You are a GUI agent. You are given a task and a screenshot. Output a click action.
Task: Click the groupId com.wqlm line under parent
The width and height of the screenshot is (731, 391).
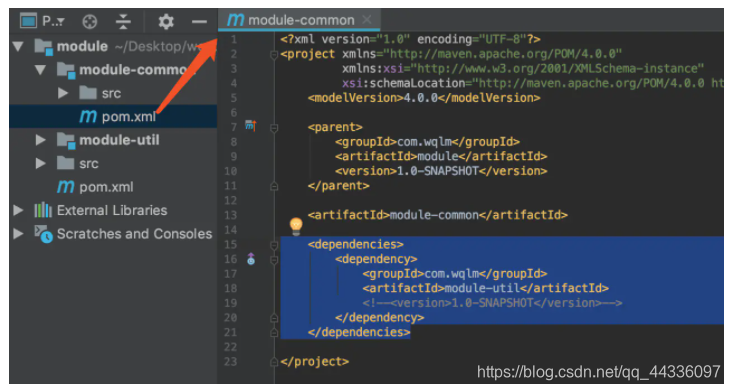(427, 142)
